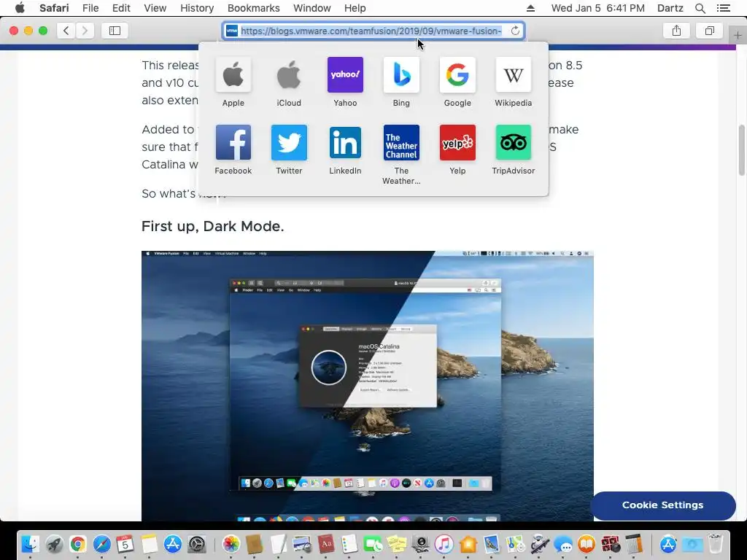
Task: Open Launchpad from the Dock
Action: point(54,544)
